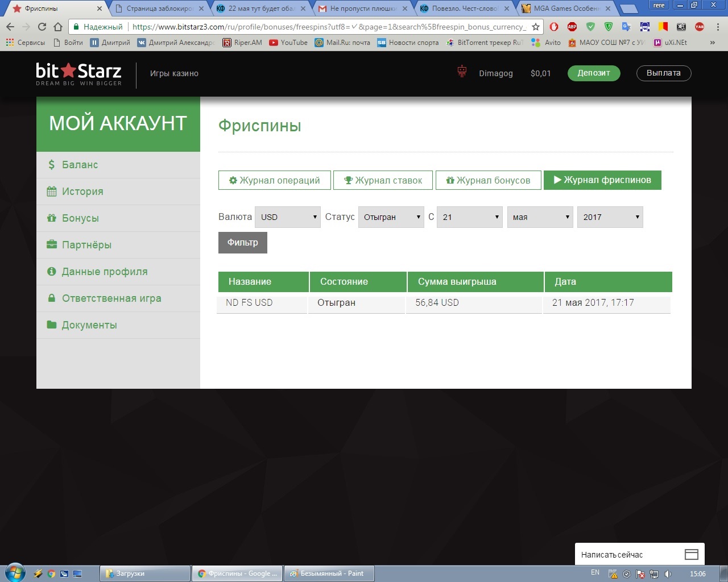
Task: Click the 56,84 USD winnings cell
Action: click(x=474, y=303)
